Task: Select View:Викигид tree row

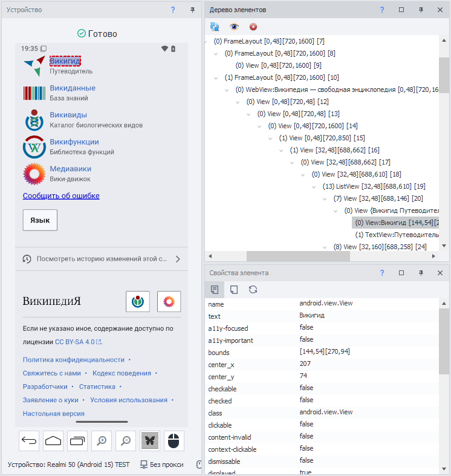Action: click(395, 223)
